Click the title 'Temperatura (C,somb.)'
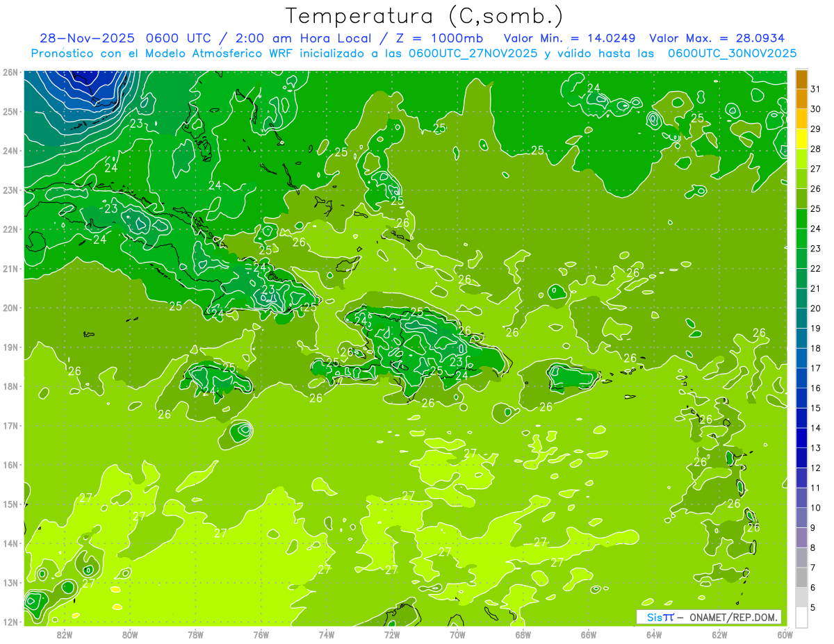 tap(425, 16)
